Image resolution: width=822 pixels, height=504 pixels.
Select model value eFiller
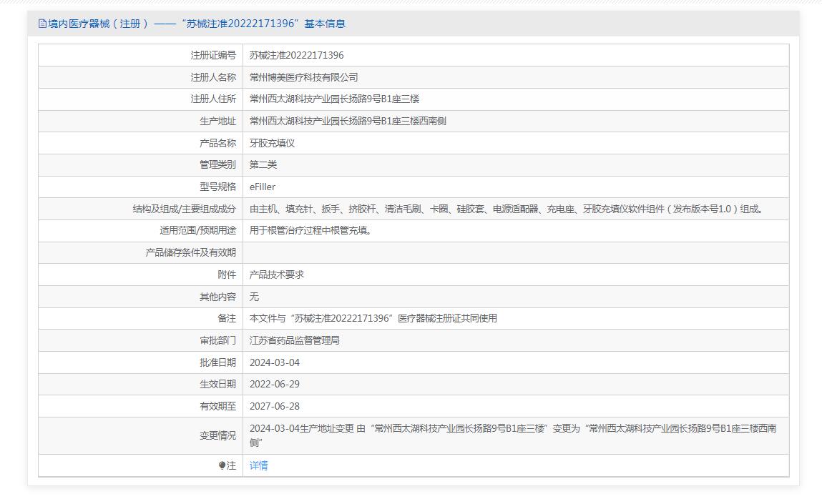point(262,187)
